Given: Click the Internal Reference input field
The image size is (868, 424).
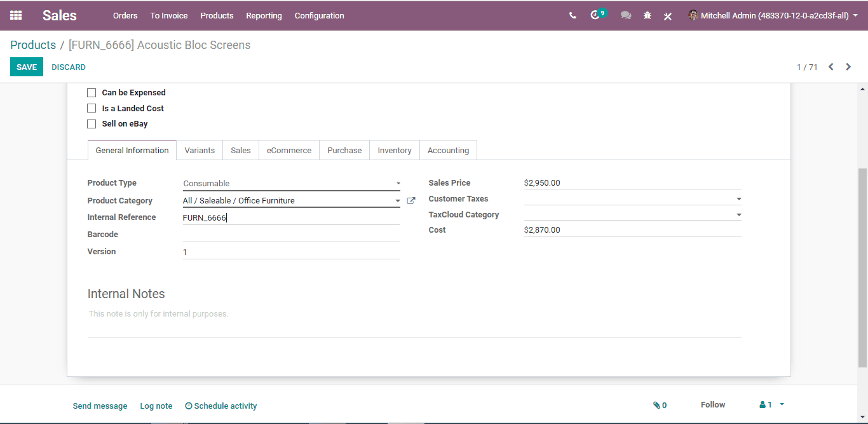Looking at the screenshot, I should [x=292, y=217].
